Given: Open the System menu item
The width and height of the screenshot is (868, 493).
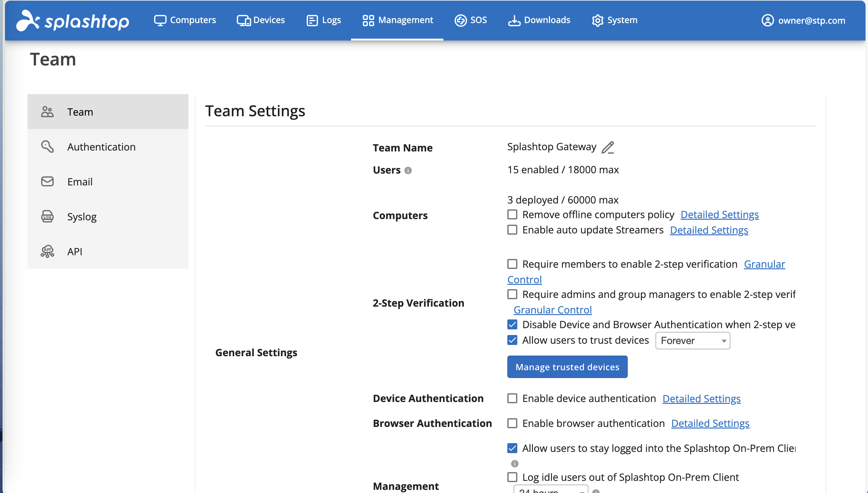Looking at the screenshot, I should 614,20.
